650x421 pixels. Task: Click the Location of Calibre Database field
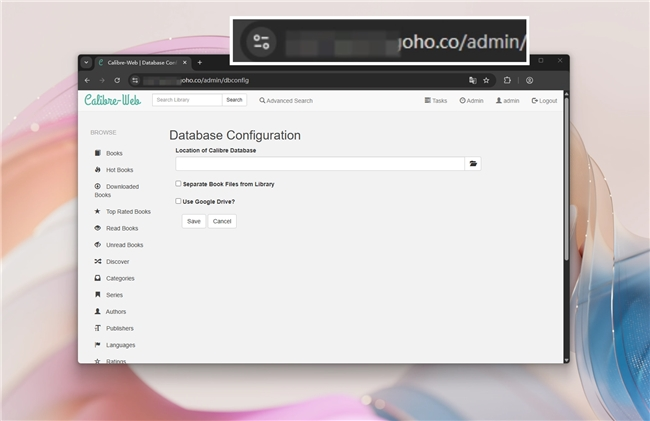tap(320, 163)
